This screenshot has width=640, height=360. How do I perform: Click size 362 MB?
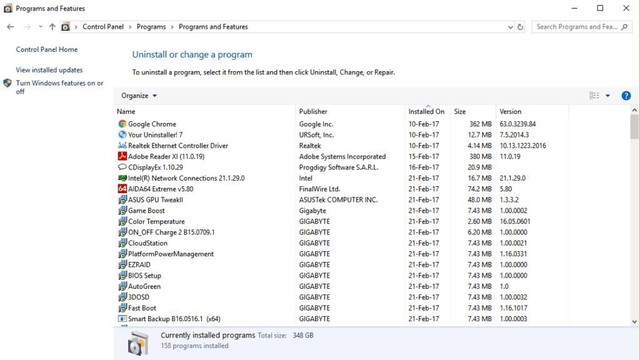pyautogui.click(x=480, y=124)
